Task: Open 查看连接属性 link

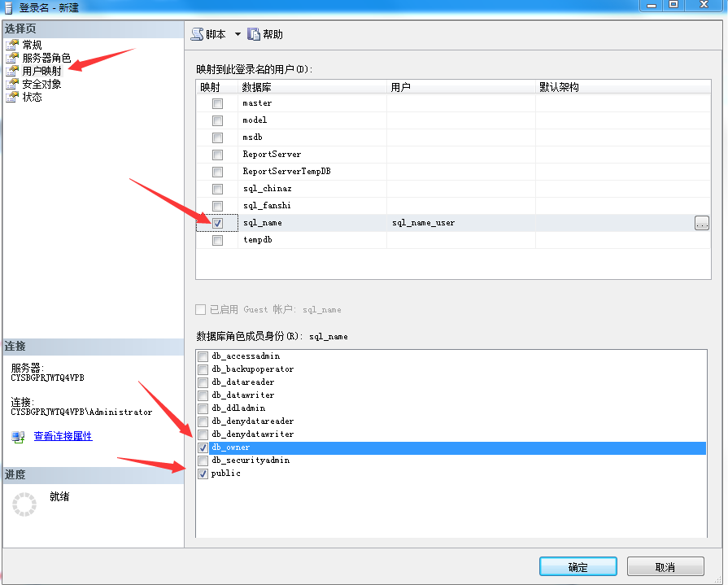Action: click(x=63, y=436)
